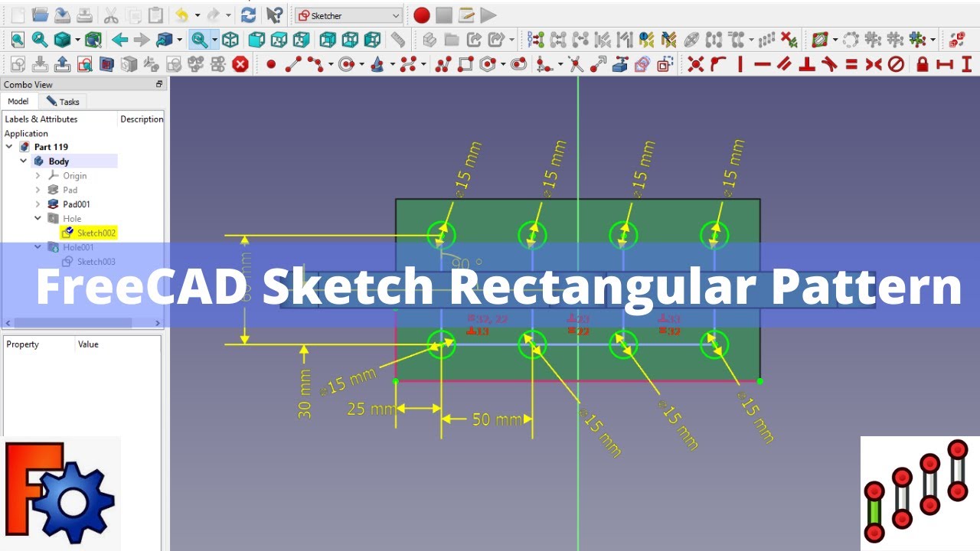Click the Property column header
The width and height of the screenshot is (980, 551).
[x=23, y=344]
